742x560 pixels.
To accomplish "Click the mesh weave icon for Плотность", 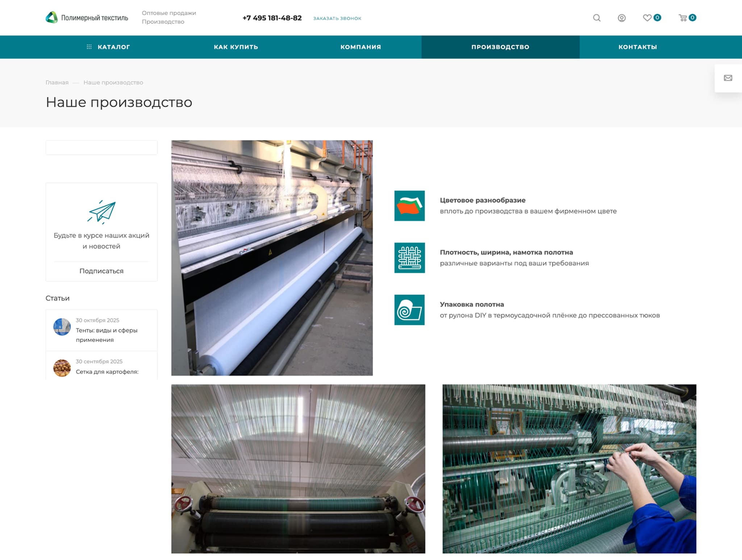I will point(409,258).
